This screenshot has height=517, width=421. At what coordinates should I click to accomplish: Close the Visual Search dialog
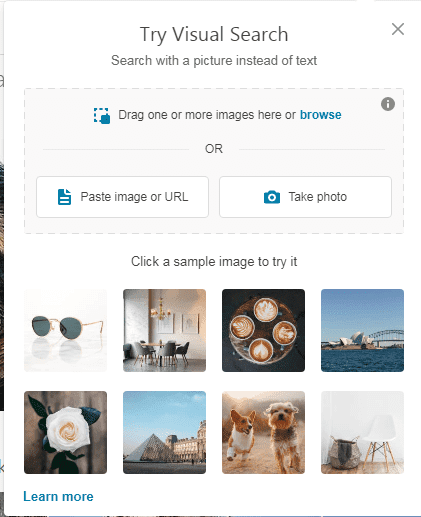[x=398, y=29]
